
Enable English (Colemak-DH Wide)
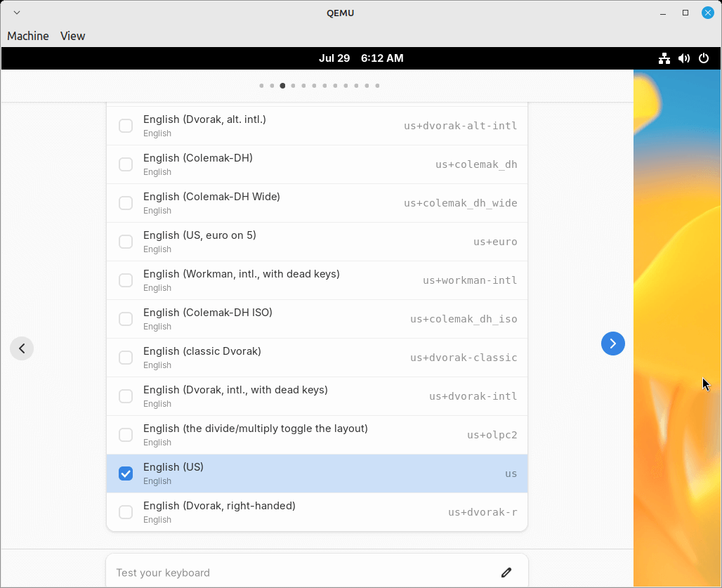126,203
